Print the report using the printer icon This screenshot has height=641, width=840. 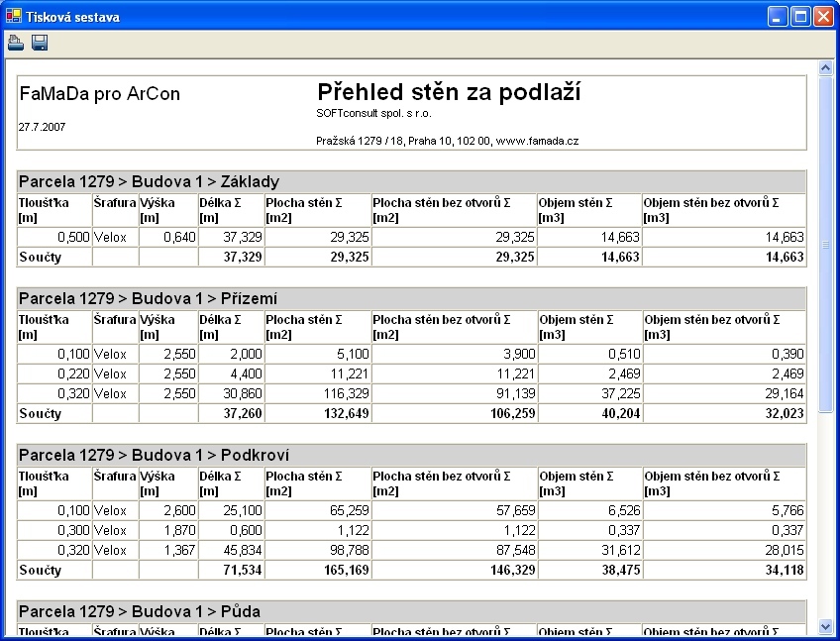(16, 43)
